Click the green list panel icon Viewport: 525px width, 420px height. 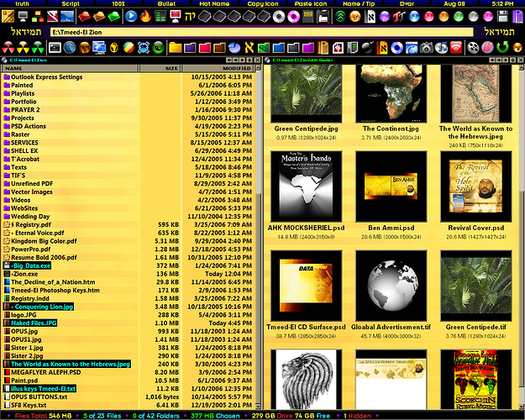160,16
